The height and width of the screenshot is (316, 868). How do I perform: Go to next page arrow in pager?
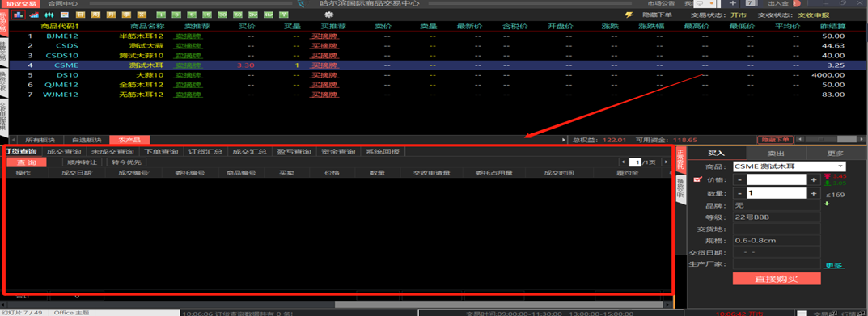tap(666, 162)
